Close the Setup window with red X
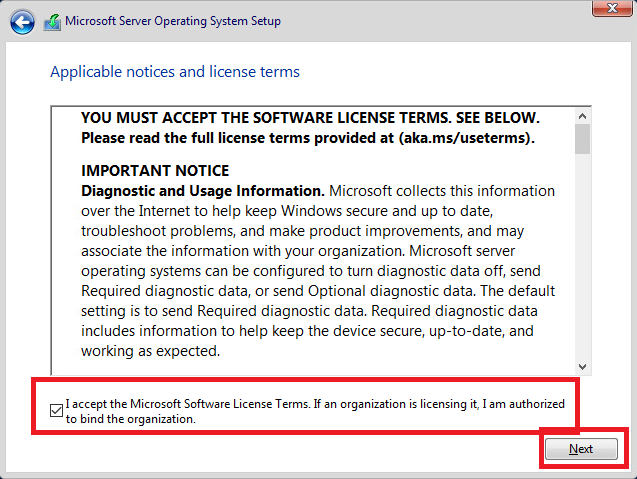 click(604, 8)
